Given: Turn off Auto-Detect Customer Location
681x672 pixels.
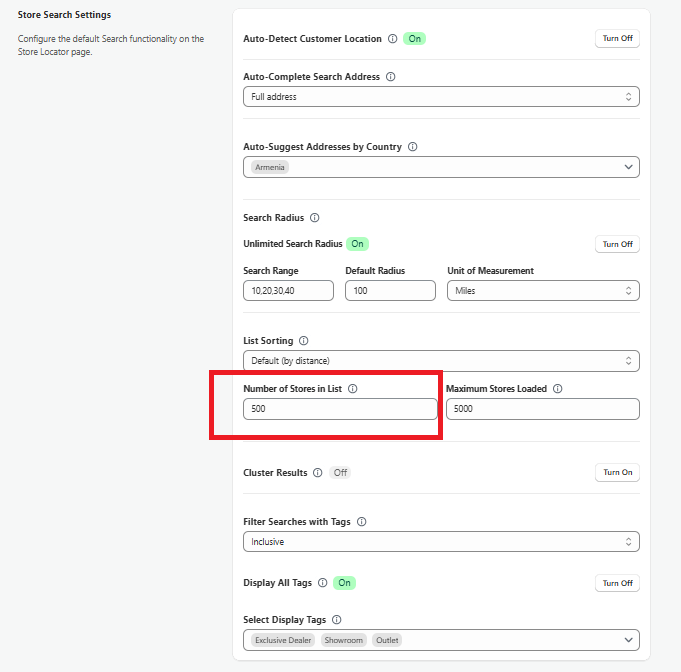Looking at the screenshot, I should click(x=617, y=39).
